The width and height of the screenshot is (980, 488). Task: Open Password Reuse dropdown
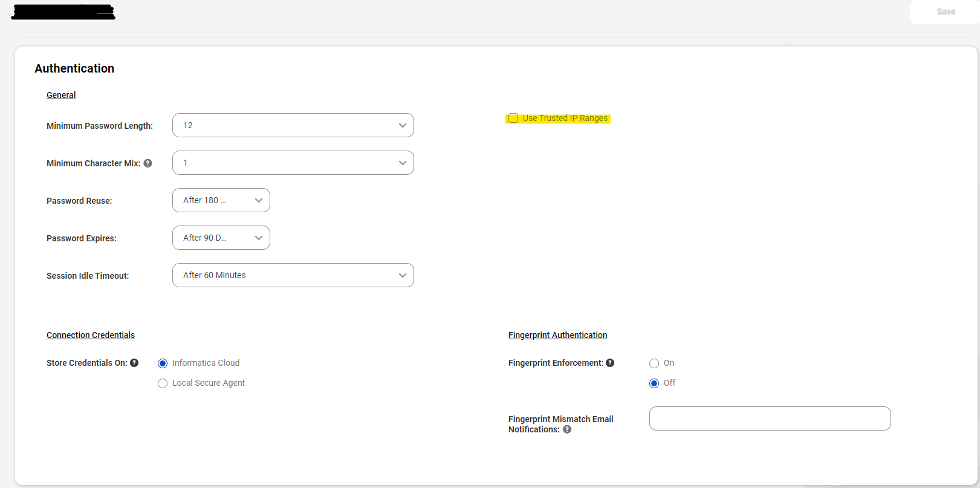point(221,200)
